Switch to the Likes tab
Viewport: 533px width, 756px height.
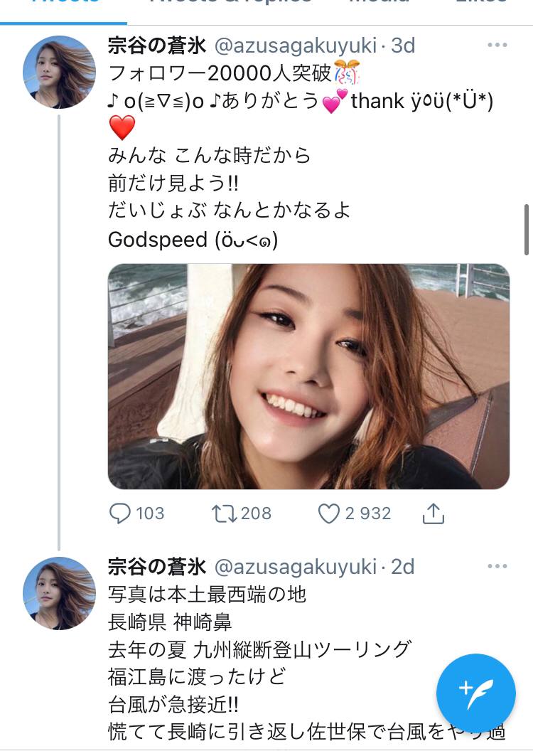tap(481, 4)
